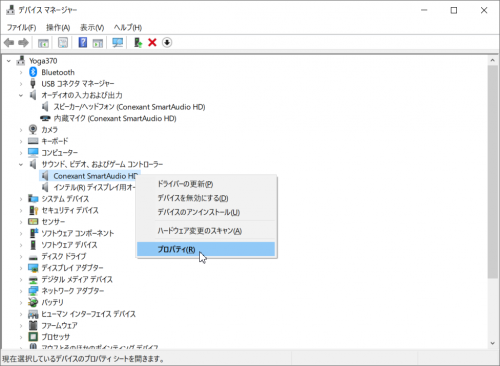Screen dimensions: 500x366
Task: Select 内蔵マイク (Conexant SmartAudio HD) device
Action: tap(115, 118)
